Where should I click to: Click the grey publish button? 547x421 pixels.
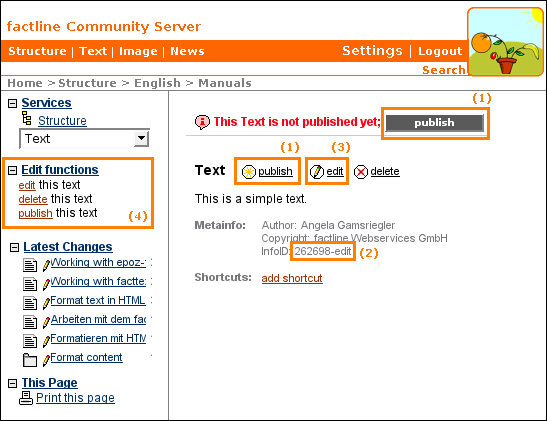click(x=435, y=123)
